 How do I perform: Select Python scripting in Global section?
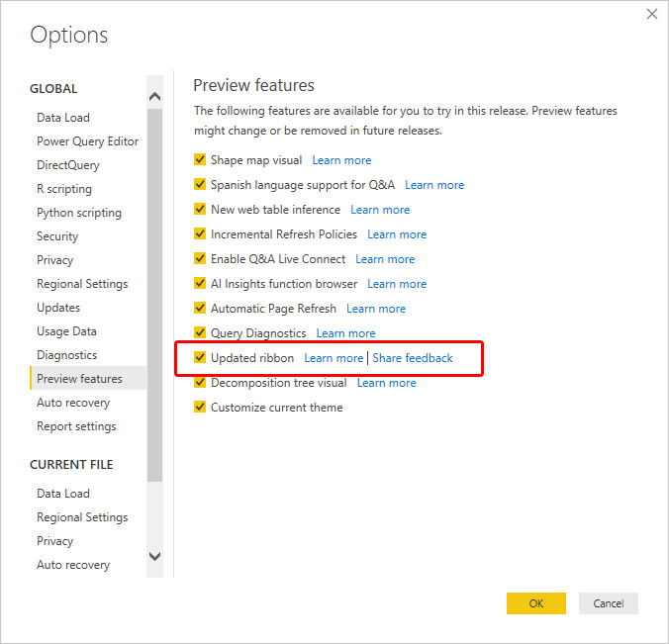pyautogui.click(x=79, y=213)
